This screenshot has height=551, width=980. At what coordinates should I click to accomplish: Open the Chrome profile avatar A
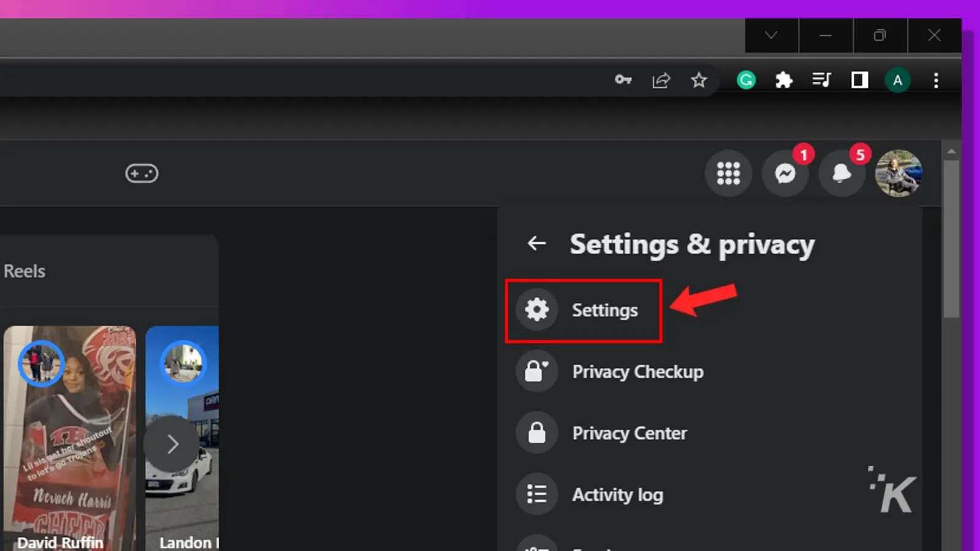897,80
